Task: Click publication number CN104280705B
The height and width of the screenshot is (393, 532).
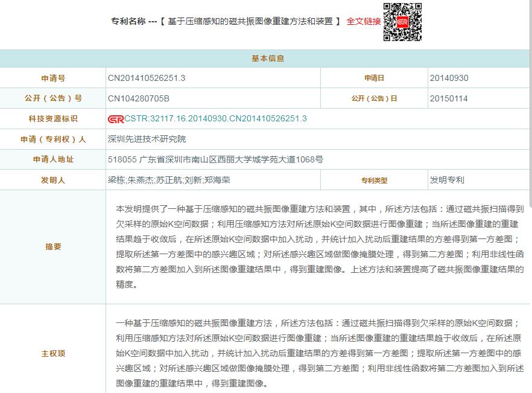Action: point(139,98)
